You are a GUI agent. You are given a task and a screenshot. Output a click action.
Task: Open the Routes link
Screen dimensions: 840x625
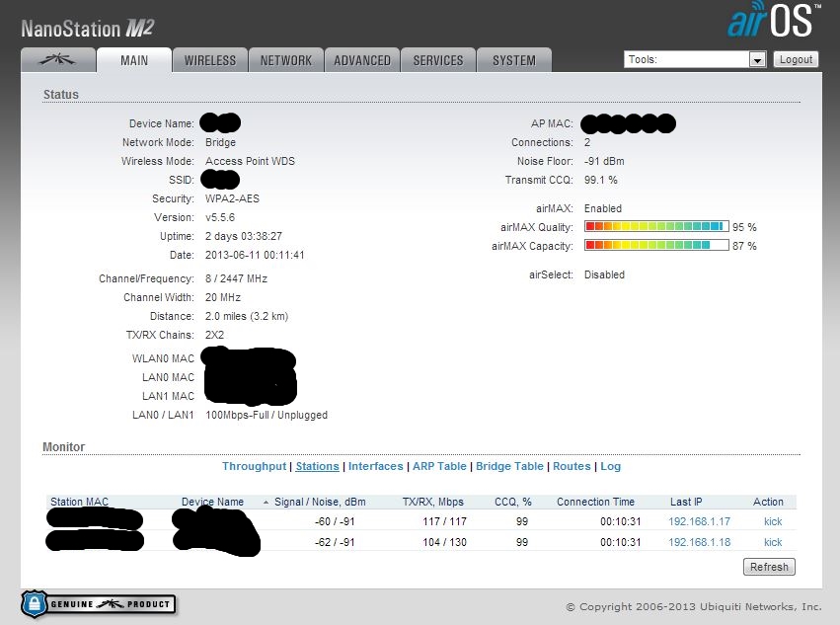[x=572, y=466]
